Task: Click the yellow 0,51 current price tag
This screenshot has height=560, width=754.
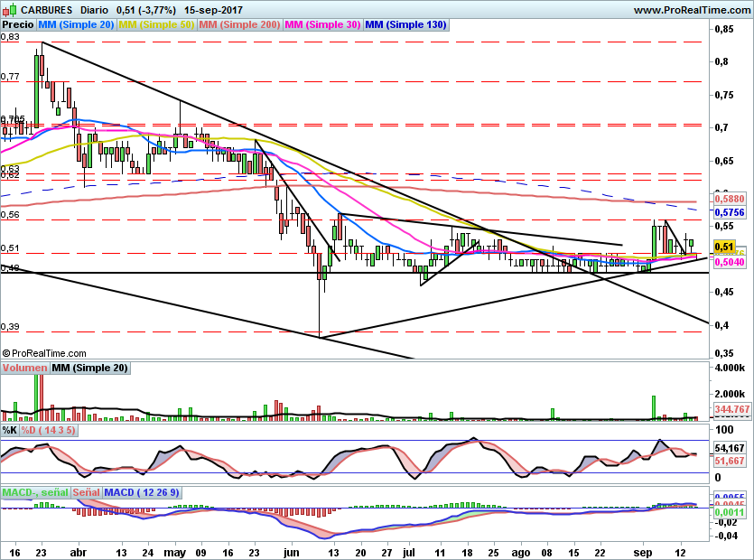Action: point(724,247)
